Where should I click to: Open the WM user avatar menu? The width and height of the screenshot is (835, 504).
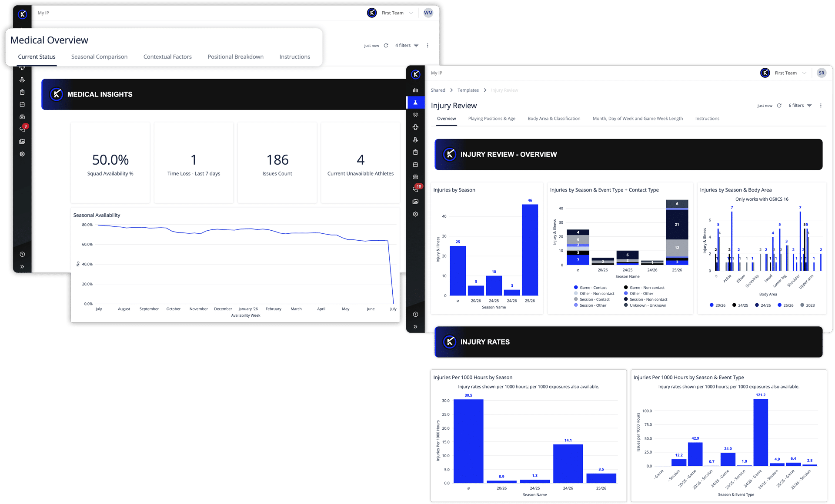(428, 13)
